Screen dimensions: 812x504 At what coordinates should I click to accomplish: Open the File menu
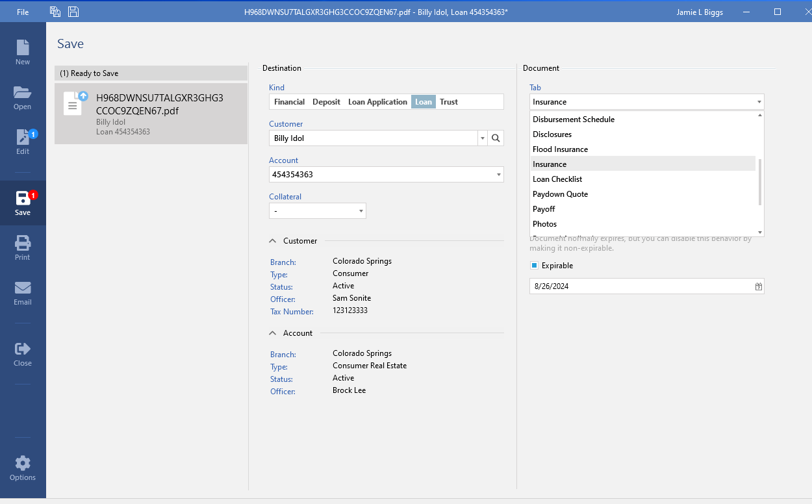click(x=23, y=12)
